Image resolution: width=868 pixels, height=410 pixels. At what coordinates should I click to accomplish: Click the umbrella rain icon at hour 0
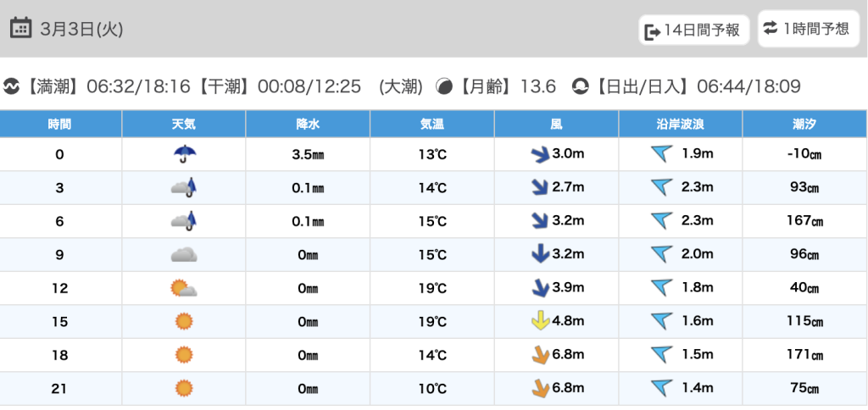pos(184,153)
